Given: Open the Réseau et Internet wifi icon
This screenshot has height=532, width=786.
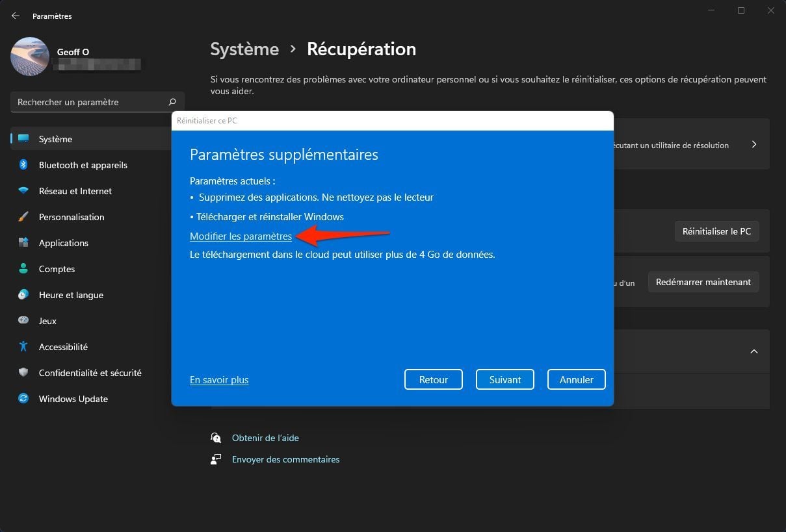Looking at the screenshot, I should point(23,191).
